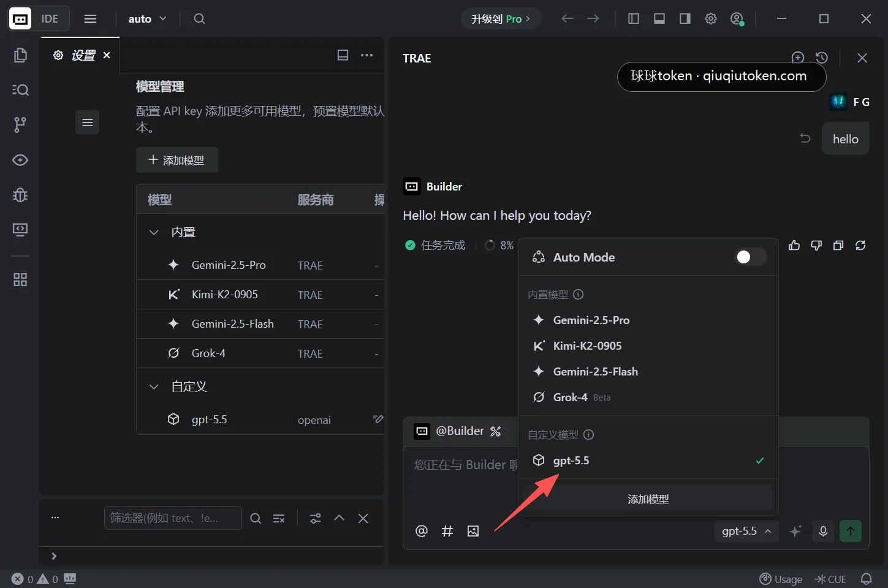888x588 pixels.
Task: Click the @ mention icon
Action: tap(422, 531)
